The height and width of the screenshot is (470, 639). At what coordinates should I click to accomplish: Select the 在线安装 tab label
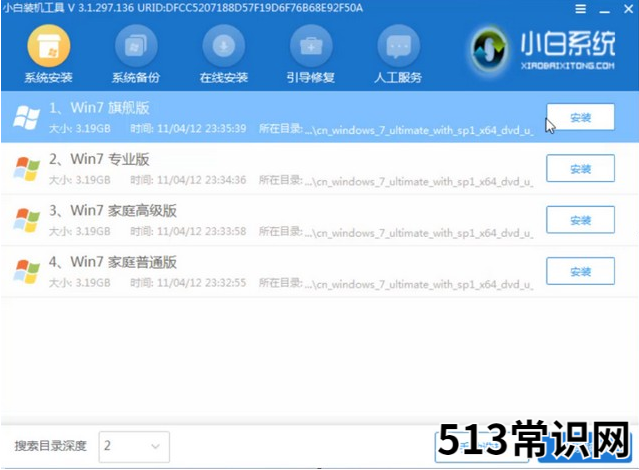pos(224,78)
